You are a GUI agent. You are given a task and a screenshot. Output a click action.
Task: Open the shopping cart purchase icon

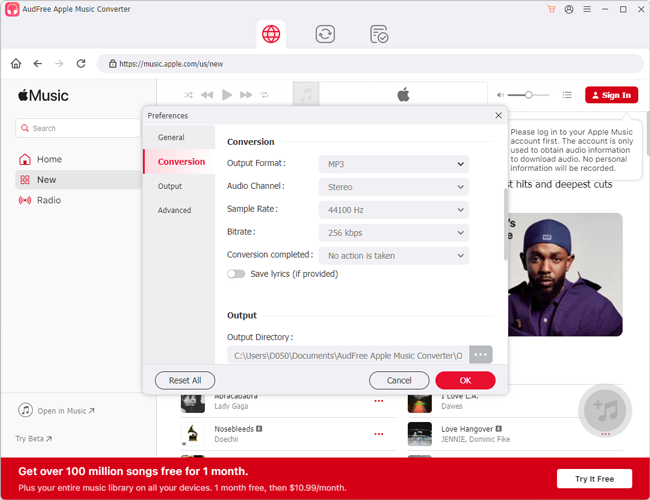click(x=551, y=9)
